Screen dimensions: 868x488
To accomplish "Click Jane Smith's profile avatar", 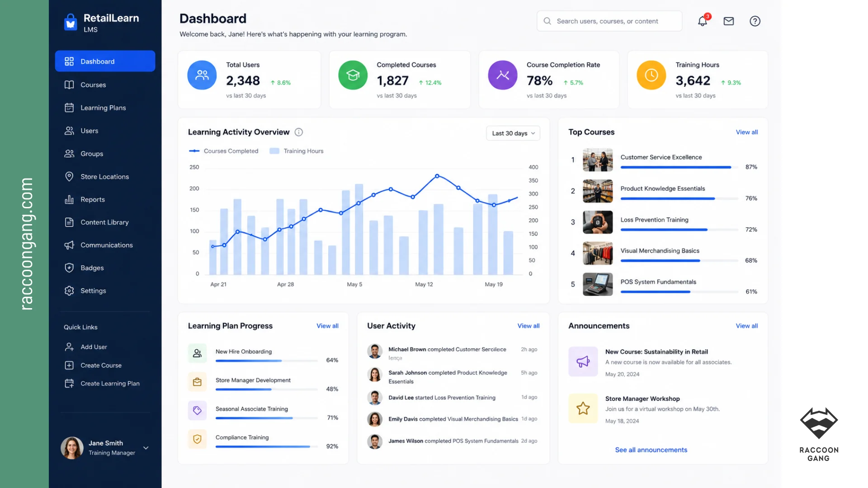I will [72, 448].
